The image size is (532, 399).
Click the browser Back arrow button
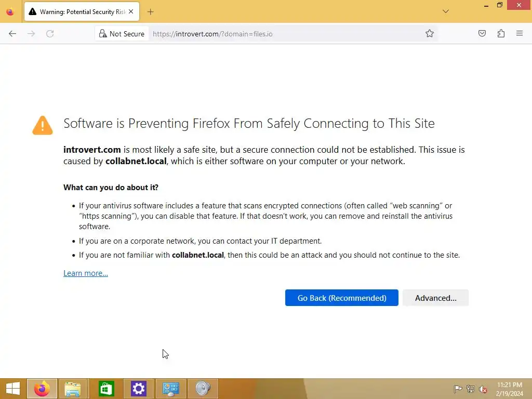(x=12, y=34)
